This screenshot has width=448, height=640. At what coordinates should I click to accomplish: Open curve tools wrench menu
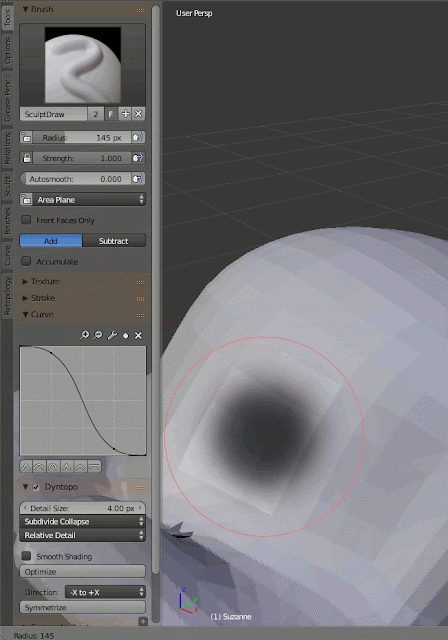[x=112, y=336]
